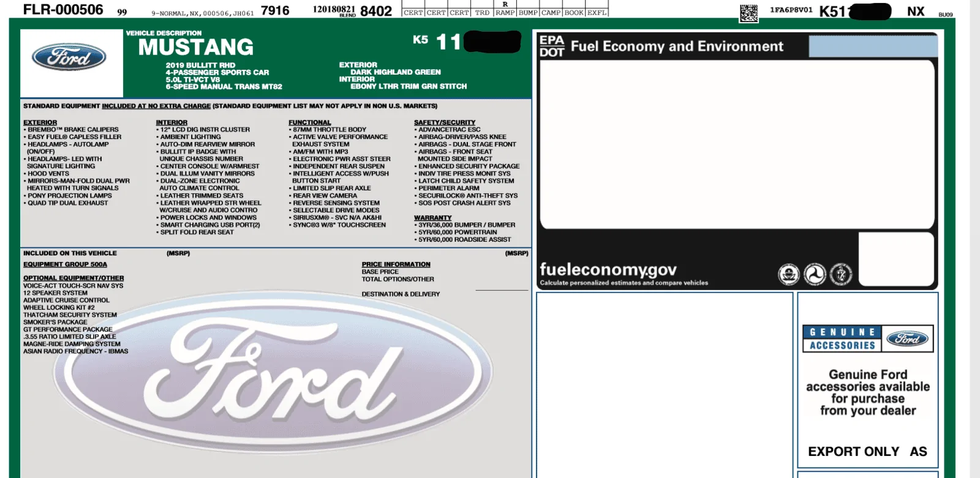Viewport: 980px width, 478px height.
Task: Click the INTERIOR standard equipment heading
Action: pyautogui.click(x=171, y=122)
